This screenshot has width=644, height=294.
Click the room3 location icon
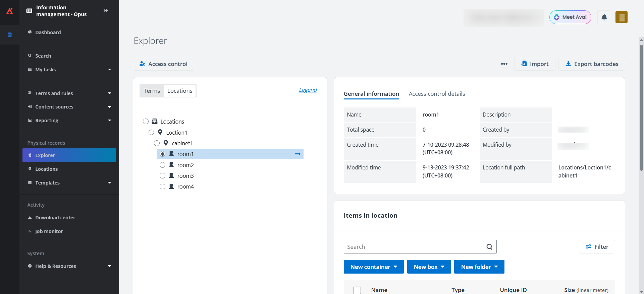click(x=171, y=175)
